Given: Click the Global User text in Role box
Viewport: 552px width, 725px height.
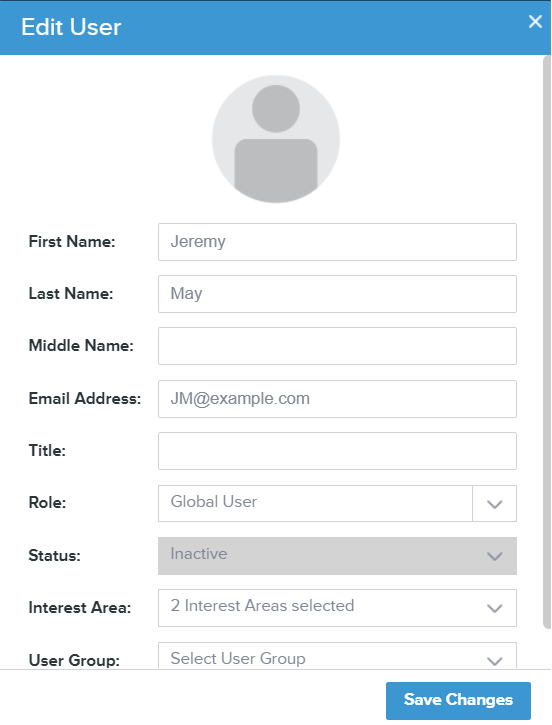Looking at the screenshot, I should [214, 502].
